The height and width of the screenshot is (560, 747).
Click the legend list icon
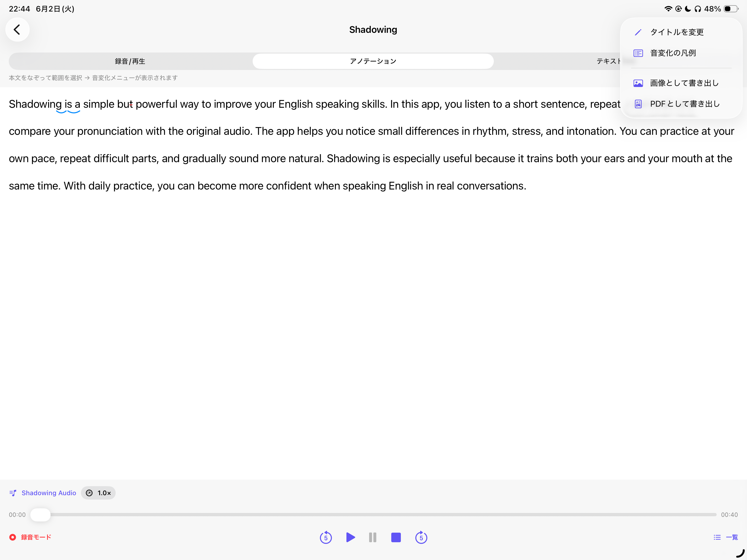pyautogui.click(x=638, y=53)
